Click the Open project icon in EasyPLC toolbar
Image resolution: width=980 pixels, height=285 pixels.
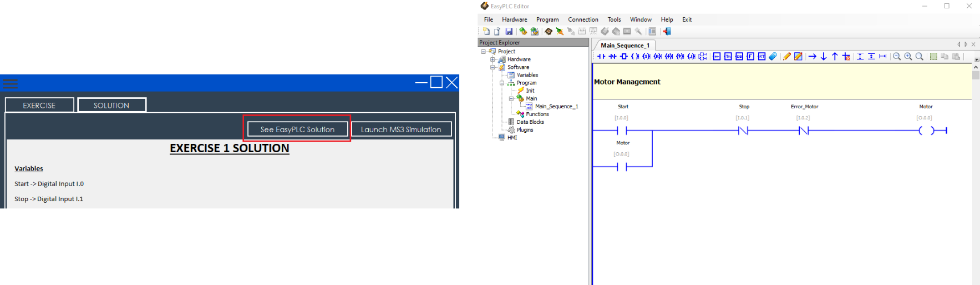497,31
